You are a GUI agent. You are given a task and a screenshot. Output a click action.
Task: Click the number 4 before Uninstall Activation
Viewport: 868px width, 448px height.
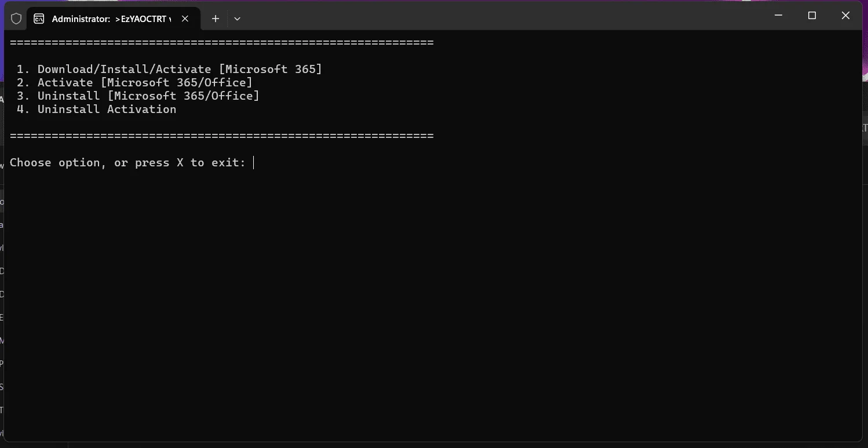(20, 109)
